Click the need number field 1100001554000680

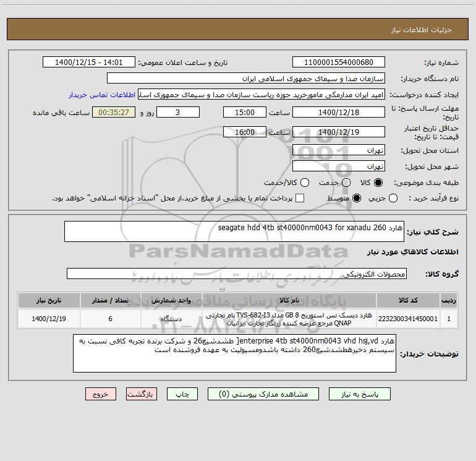[x=339, y=62]
